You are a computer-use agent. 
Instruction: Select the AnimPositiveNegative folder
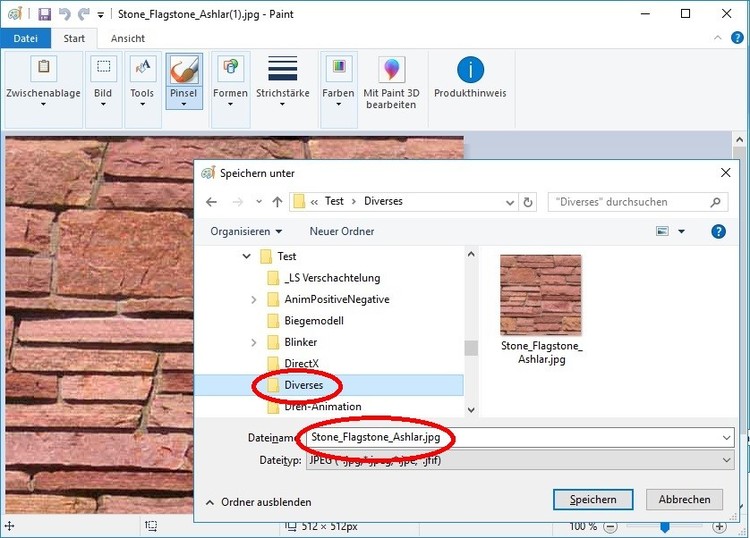click(337, 299)
